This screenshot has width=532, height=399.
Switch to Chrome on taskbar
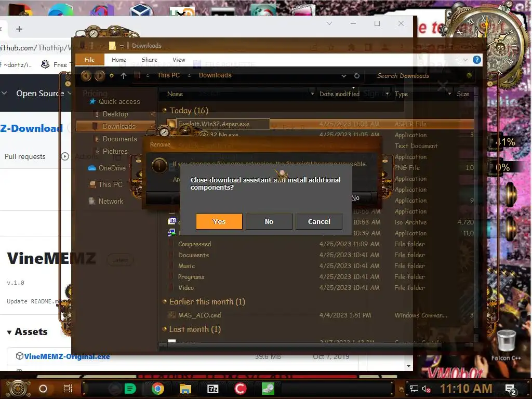point(157,389)
